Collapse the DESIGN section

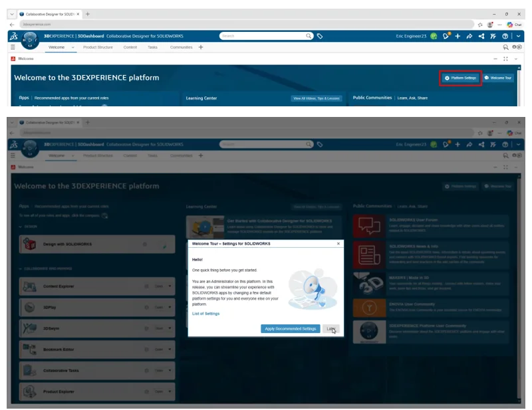click(x=21, y=227)
